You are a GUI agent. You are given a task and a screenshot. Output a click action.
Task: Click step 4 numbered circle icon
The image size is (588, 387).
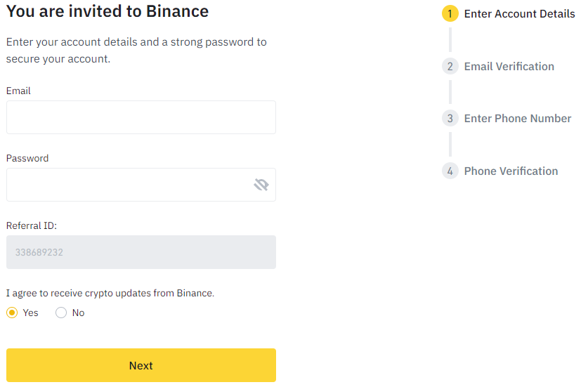pyautogui.click(x=450, y=171)
